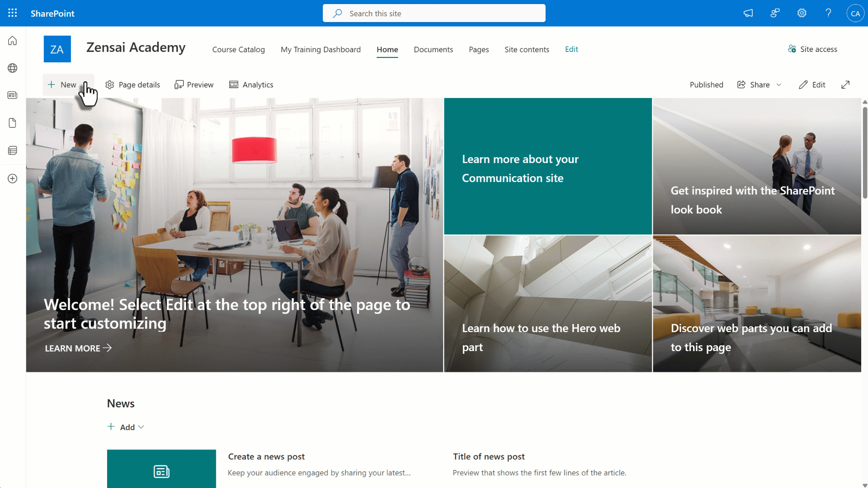The image size is (868, 488).
Task: Open Site contents navigation item
Action: (x=527, y=49)
